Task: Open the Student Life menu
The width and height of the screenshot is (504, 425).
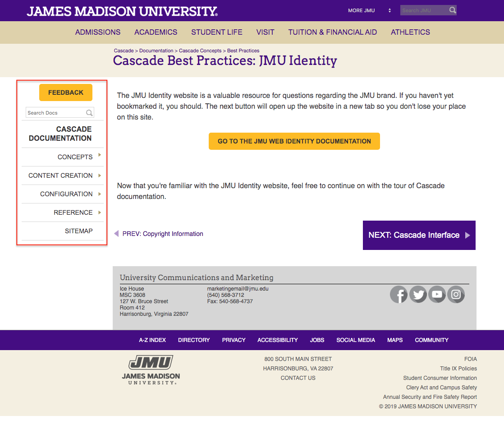Action: [x=217, y=32]
